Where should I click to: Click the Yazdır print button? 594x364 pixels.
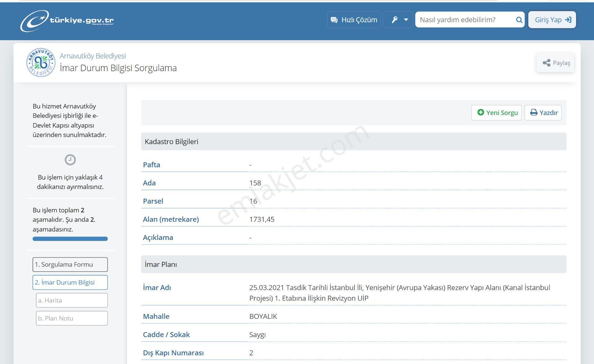(543, 113)
